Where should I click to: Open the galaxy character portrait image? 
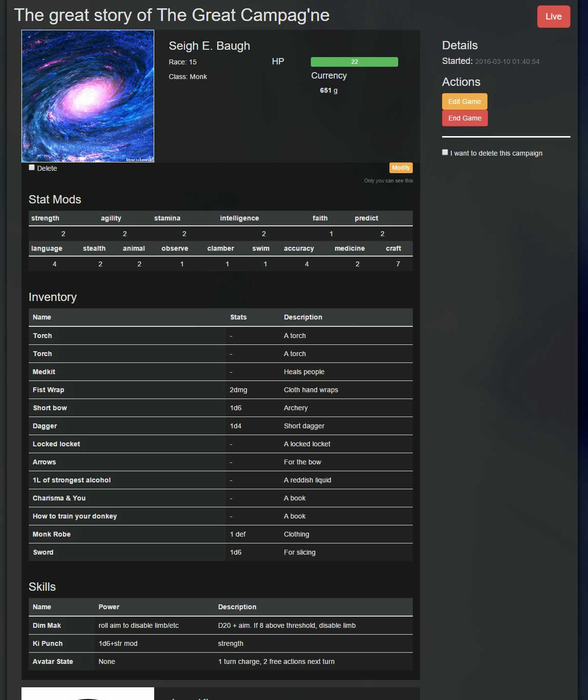(88, 96)
